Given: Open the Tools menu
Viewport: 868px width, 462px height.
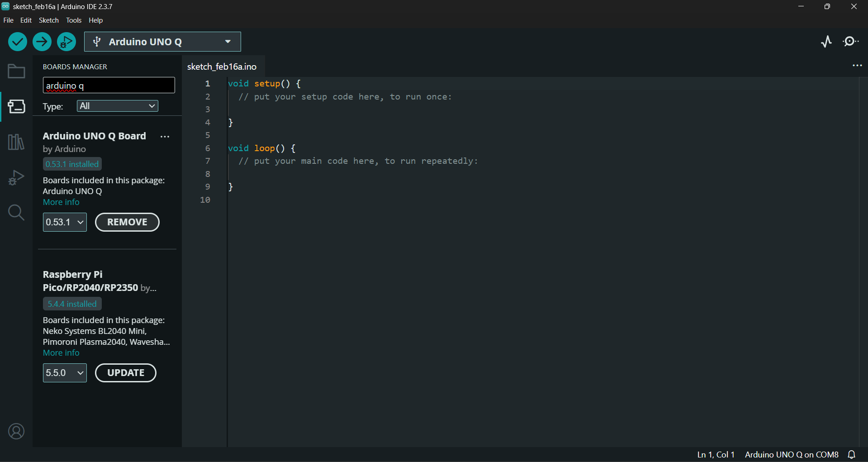Looking at the screenshot, I should (x=74, y=20).
